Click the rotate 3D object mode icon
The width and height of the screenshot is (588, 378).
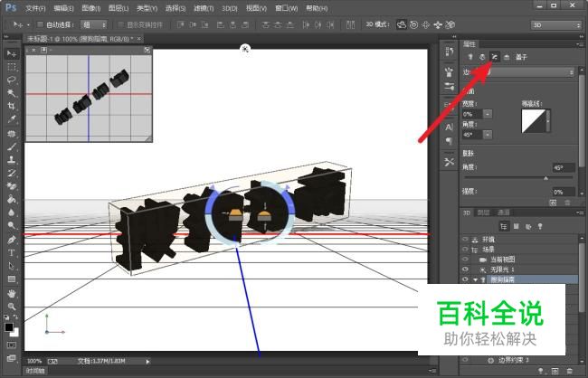pyautogui.click(x=402, y=24)
